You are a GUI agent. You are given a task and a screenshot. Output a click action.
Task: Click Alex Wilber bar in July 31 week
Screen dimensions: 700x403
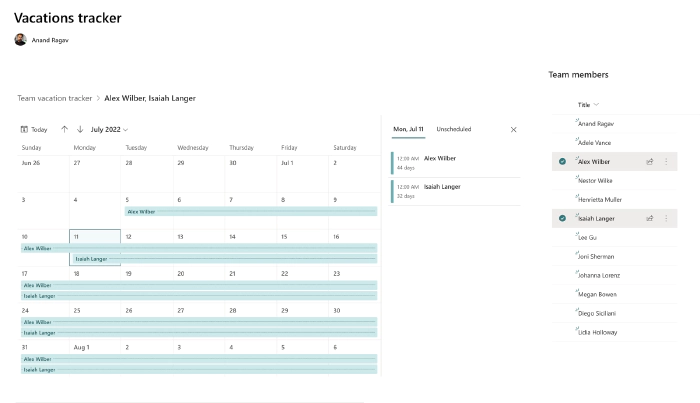[199, 359]
